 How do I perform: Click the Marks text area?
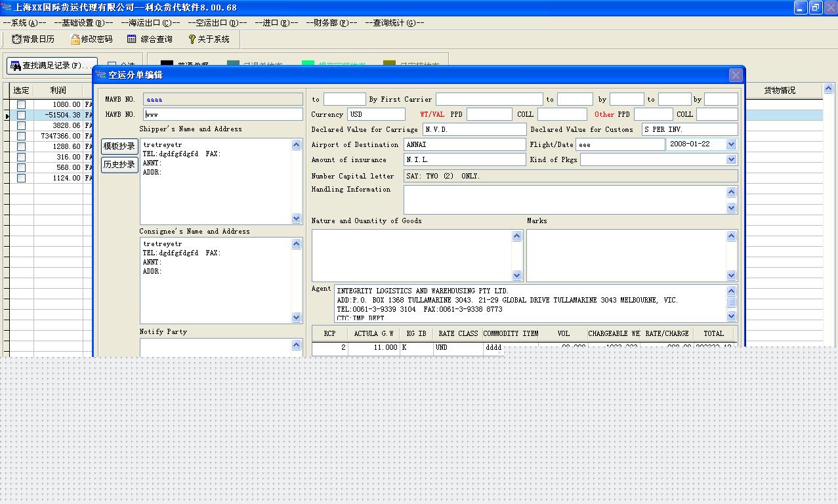point(627,255)
